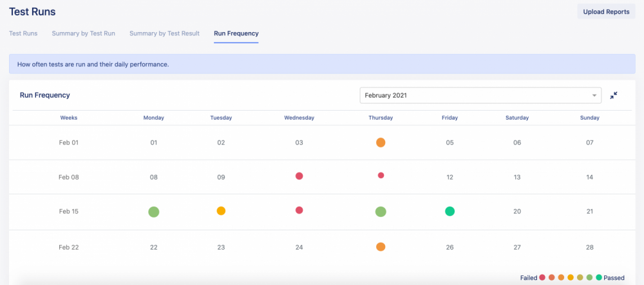The width and height of the screenshot is (644, 285).
Task: Switch to the Test Runs tab
Action: [23, 33]
